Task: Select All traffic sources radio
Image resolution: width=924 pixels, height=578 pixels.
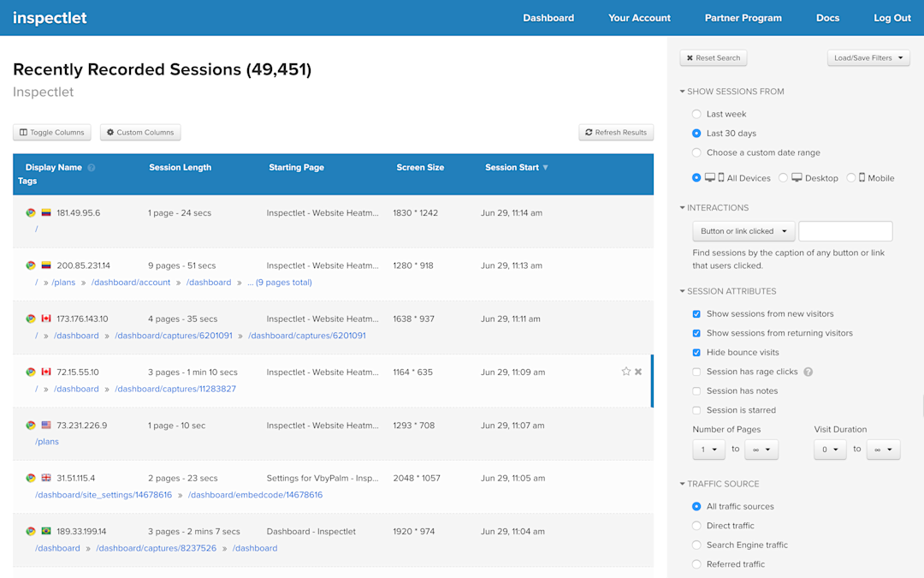Action: [696, 506]
